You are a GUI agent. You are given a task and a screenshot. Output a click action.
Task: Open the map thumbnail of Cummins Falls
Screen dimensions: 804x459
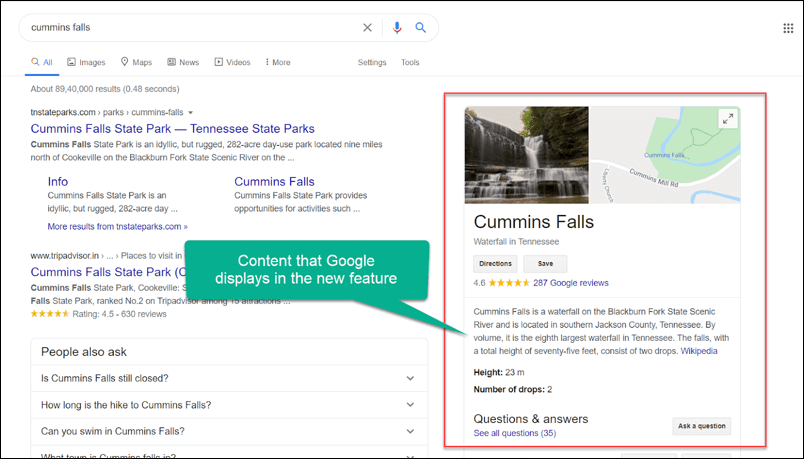click(665, 155)
